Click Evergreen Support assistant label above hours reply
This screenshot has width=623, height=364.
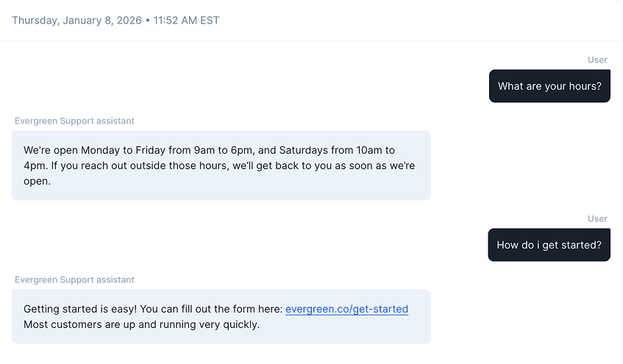pos(74,121)
